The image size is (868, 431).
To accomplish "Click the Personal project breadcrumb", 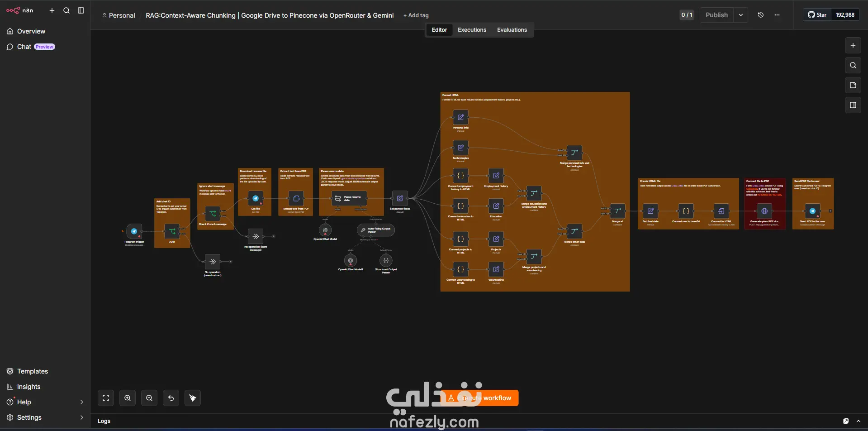I will [119, 15].
